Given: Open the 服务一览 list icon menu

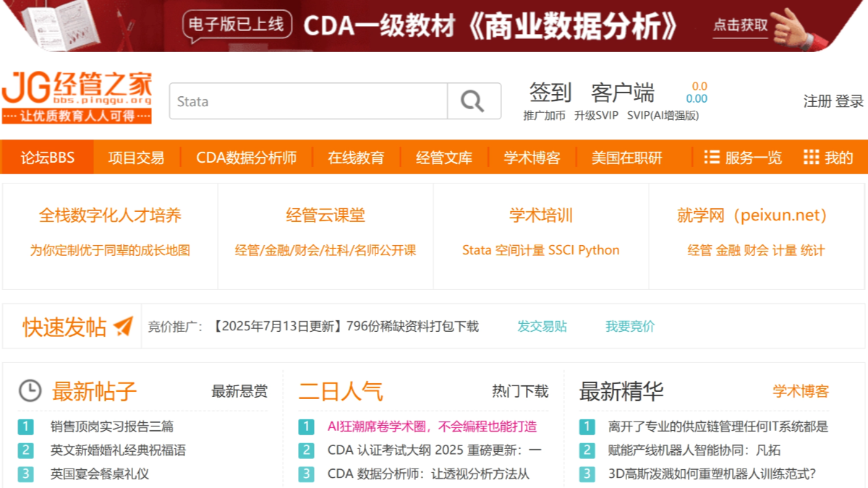Looking at the screenshot, I should [x=712, y=158].
